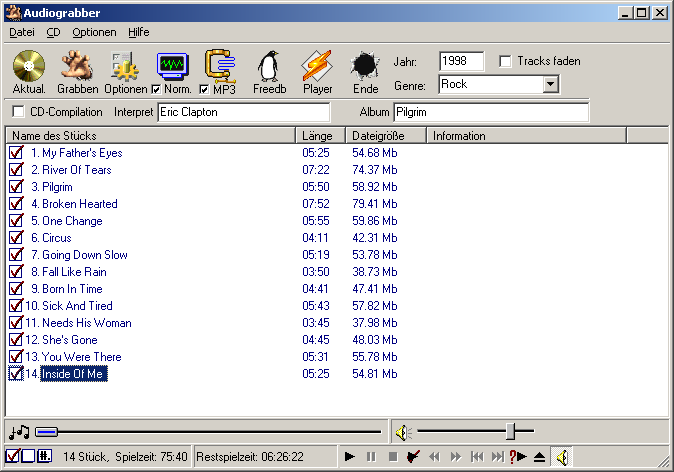674x472 pixels.
Task: Select all tracks with the status bar checkmark icon
Action: [x=12, y=456]
